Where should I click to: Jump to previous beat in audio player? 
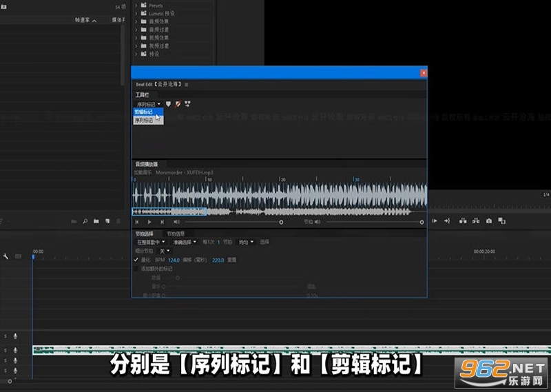137,222
